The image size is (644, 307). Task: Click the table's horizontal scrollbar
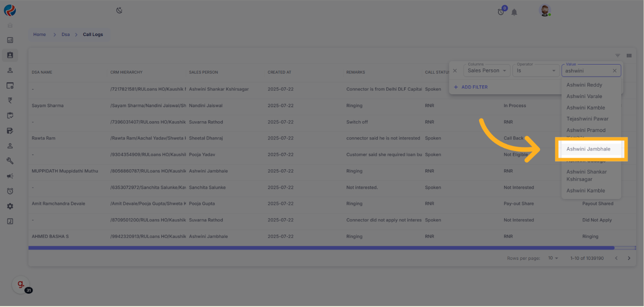point(321,248)
